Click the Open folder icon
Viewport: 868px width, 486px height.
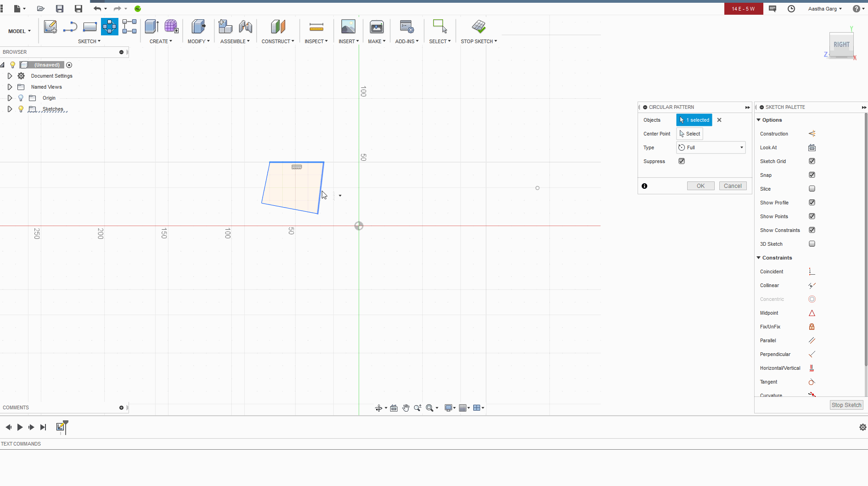coord(40,9)
